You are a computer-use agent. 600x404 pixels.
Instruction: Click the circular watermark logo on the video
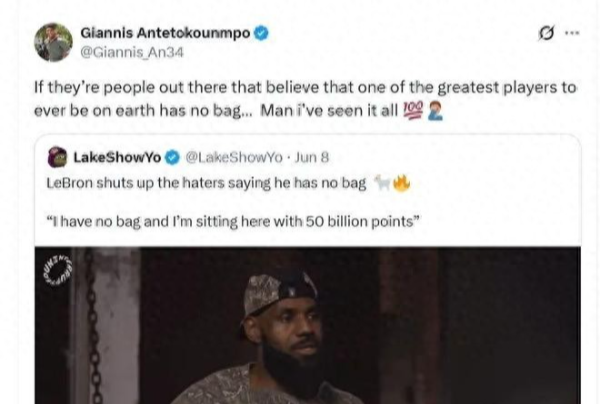(x=58, y=272)
